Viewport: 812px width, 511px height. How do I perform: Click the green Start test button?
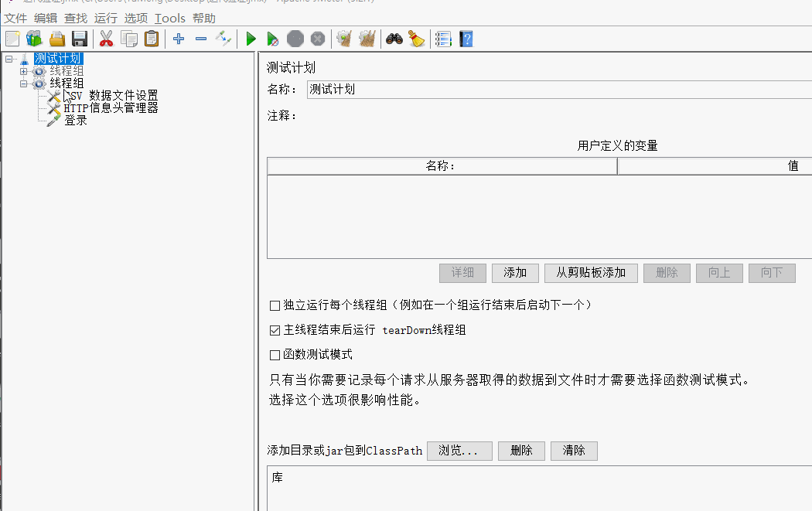pos(251,39)
